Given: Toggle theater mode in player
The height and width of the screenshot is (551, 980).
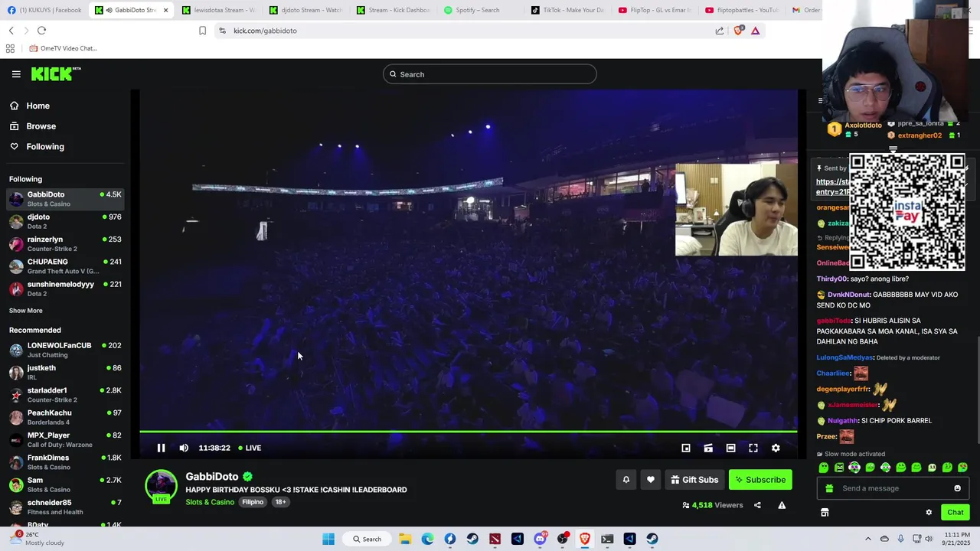Looking at the screenshot, I should (x=730, y=448).
